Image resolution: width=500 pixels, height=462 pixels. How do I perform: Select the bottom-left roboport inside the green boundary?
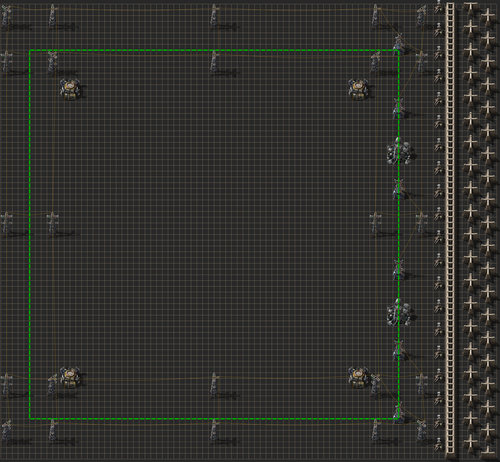click(x=70, y=378)
